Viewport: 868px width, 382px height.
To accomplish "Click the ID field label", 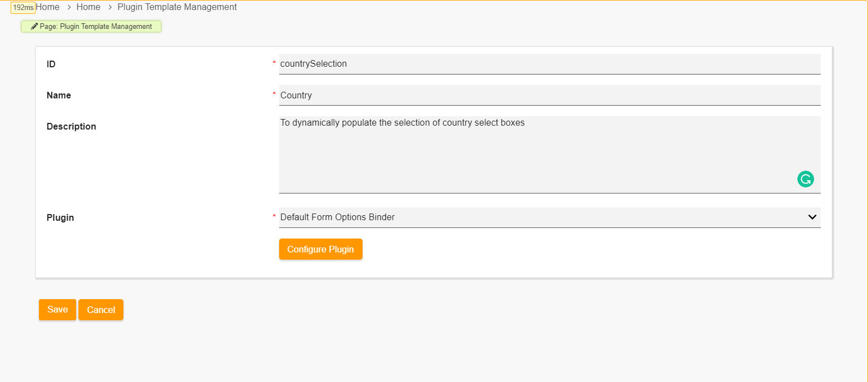I will 51,64.
